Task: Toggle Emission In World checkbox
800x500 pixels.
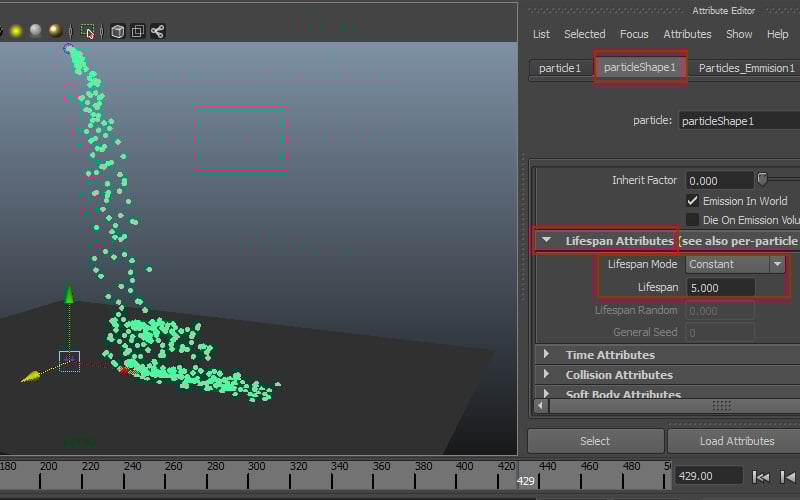Action: pyautogui.click(x=692, y=201)
